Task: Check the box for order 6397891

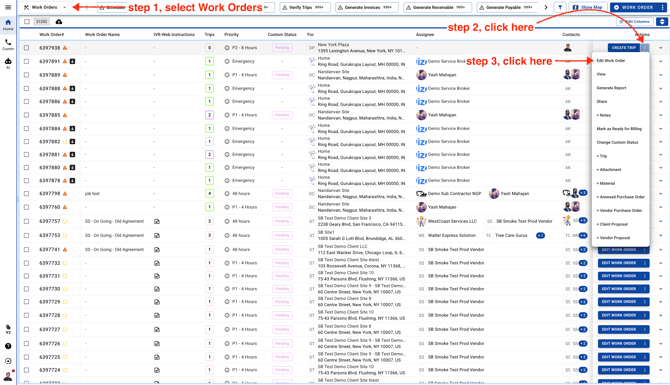Action: pyautogui.click(x=26, y=62)
